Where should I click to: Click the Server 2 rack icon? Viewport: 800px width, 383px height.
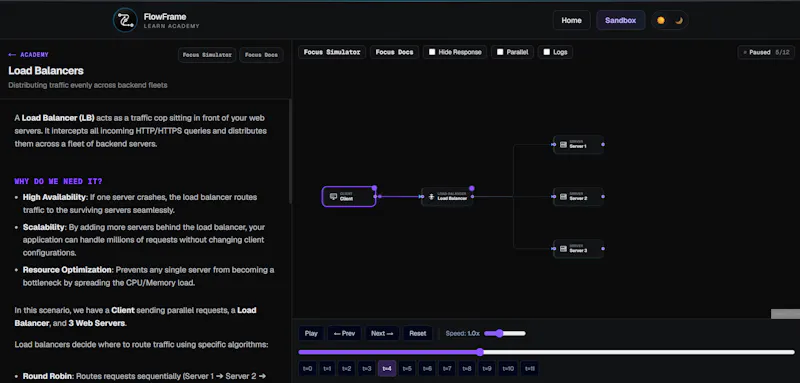[x=563, y=196]
